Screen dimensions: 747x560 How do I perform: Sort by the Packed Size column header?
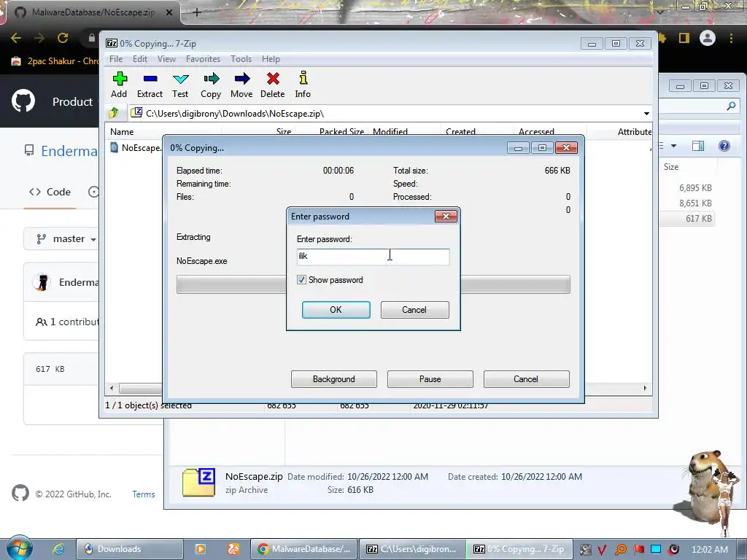coord(341,132)
